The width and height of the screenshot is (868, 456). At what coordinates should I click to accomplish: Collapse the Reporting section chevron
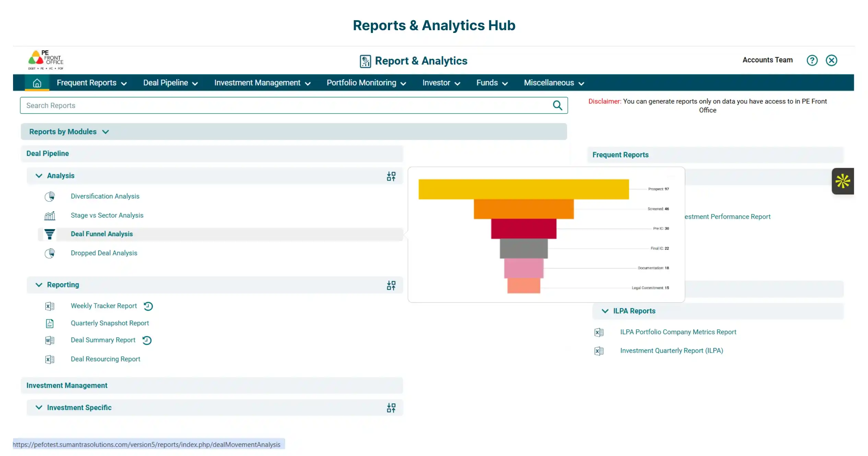pyautogui.click(x=39, y=285)
